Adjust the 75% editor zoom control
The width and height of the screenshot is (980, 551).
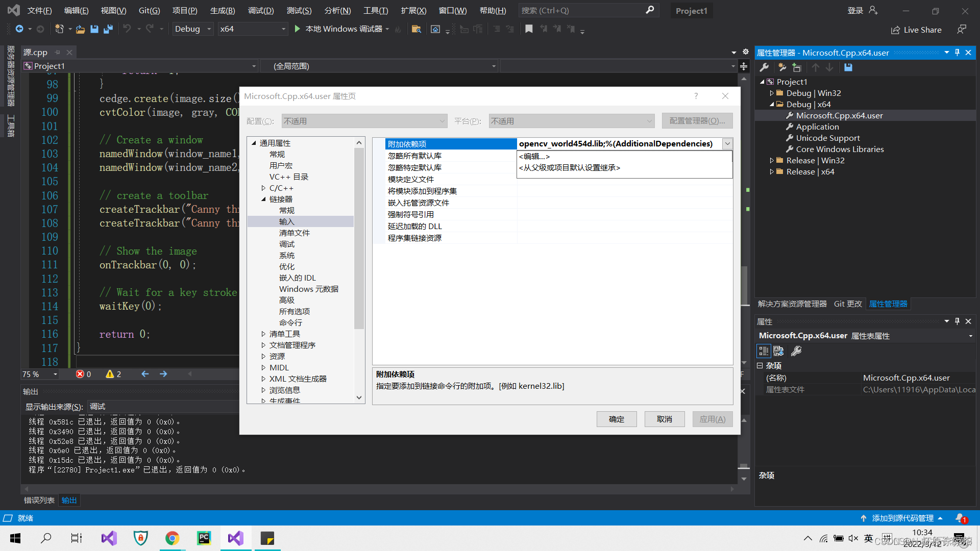click(38, 374)
